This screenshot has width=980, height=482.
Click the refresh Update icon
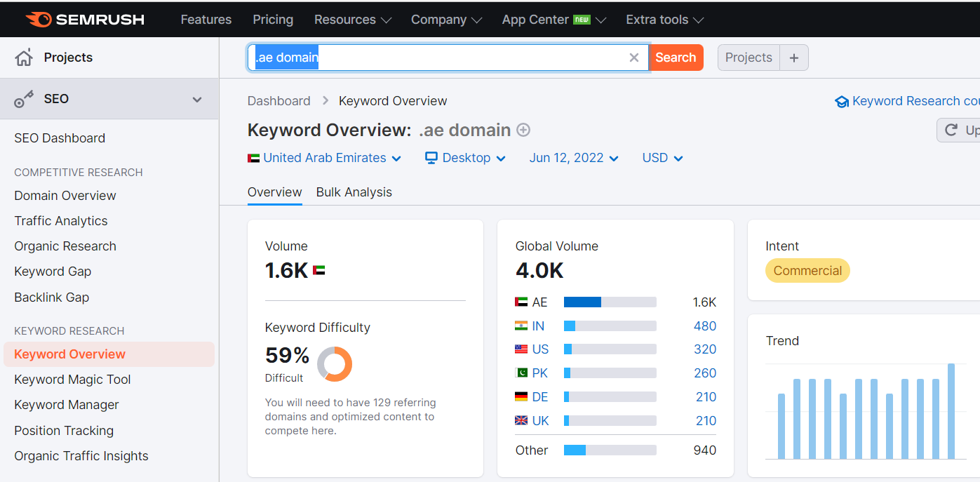tap(951, 130)
